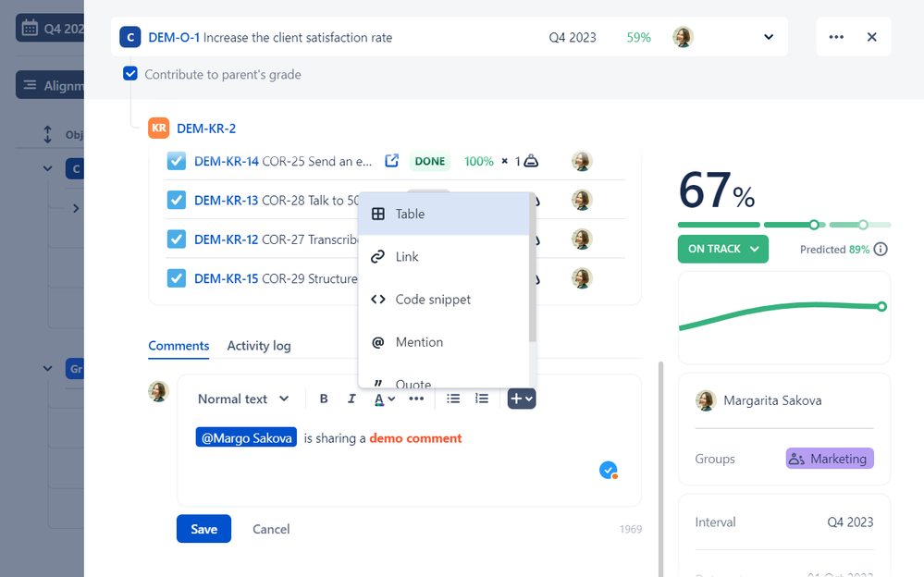Click the Alignment hamburger icon in background
The image size is (924, 577).
point(30,85)
